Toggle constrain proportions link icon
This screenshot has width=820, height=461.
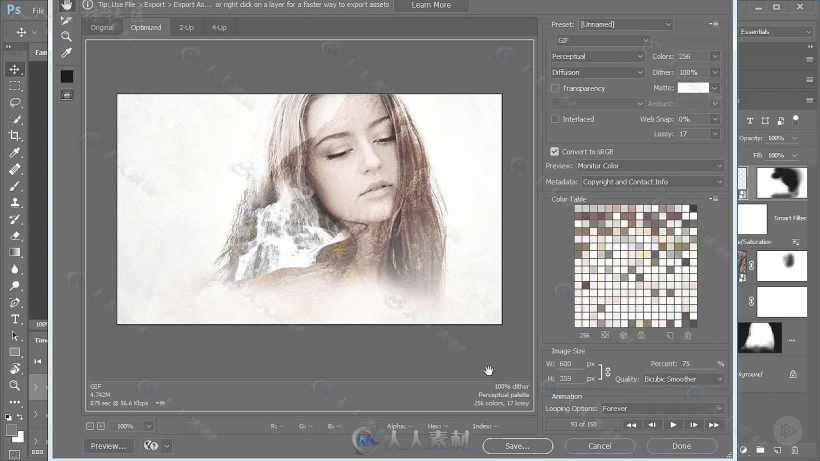click(608, 372)
